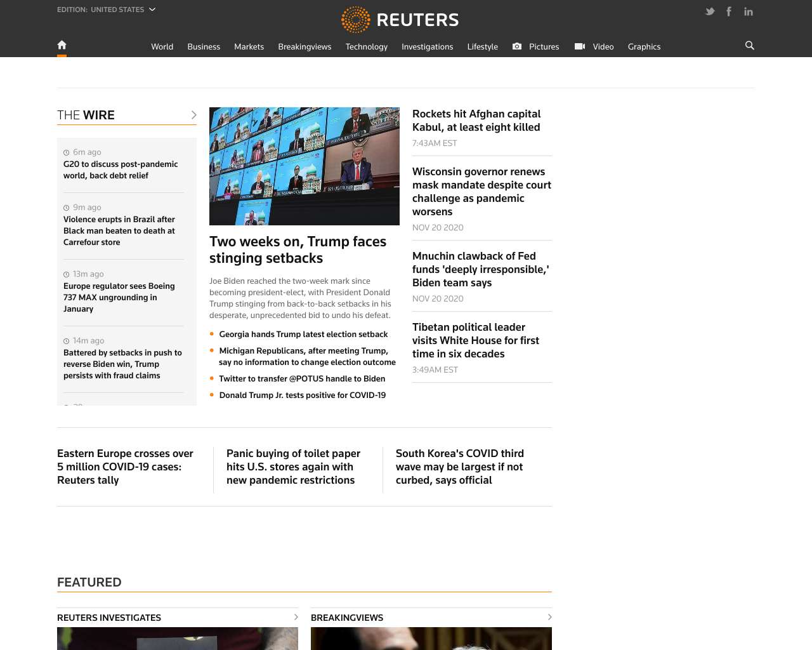Open Reuters Twitter page icon
The height and width of the screenshot is (650, 812).
click(710, 11)
